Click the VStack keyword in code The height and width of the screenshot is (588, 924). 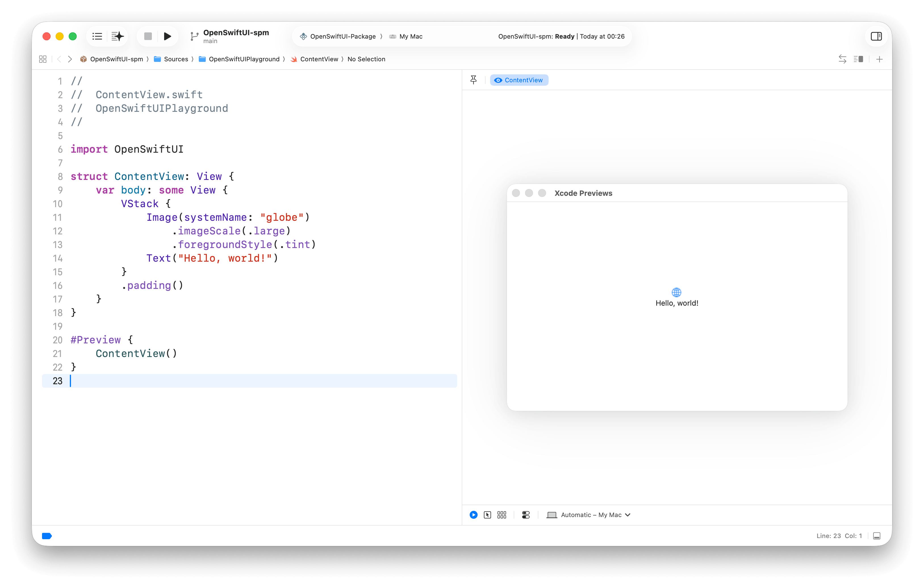140,204
